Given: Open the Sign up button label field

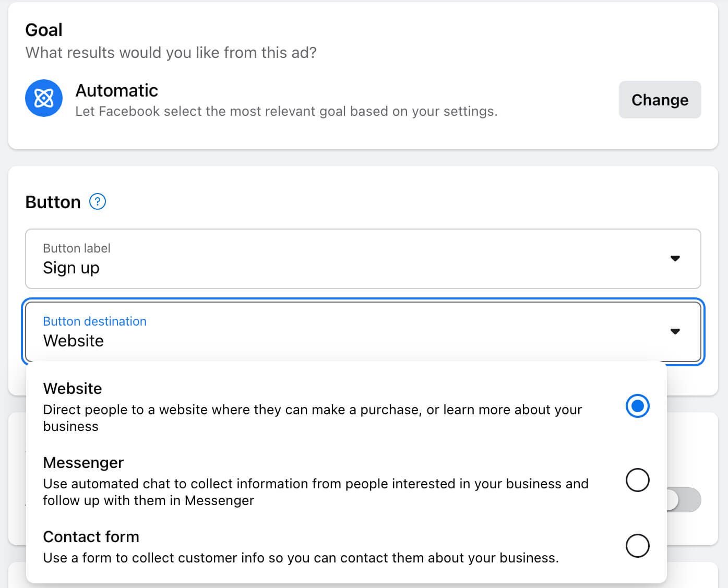Looking at the screenshot, I should coord(71,268).
